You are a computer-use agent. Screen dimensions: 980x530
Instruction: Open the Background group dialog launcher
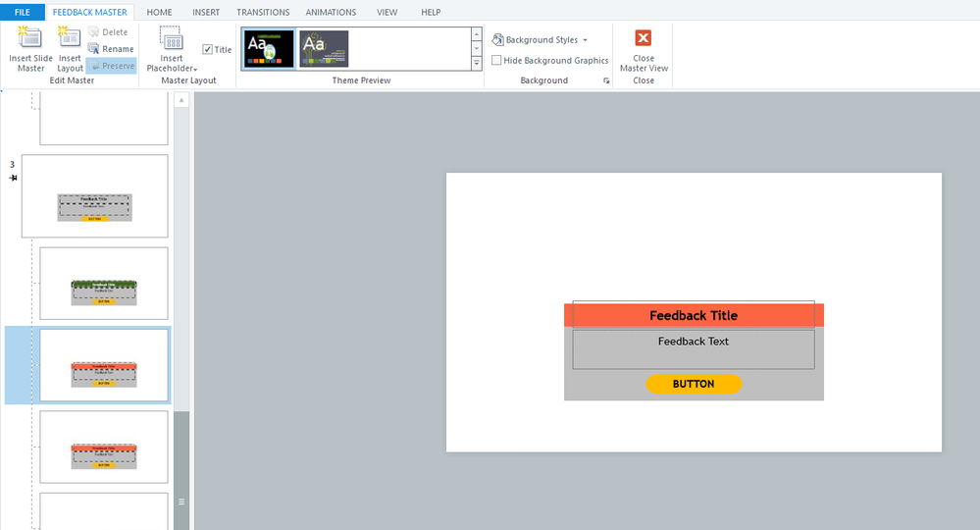[605, 80]
